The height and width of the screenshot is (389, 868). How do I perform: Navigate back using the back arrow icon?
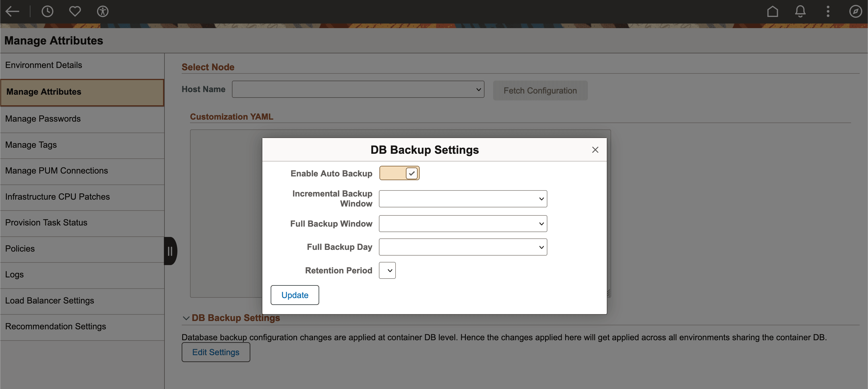12,11
